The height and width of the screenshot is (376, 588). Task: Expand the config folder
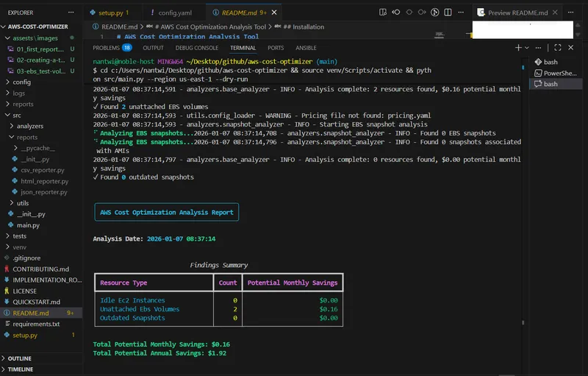(x=7, y=82)
